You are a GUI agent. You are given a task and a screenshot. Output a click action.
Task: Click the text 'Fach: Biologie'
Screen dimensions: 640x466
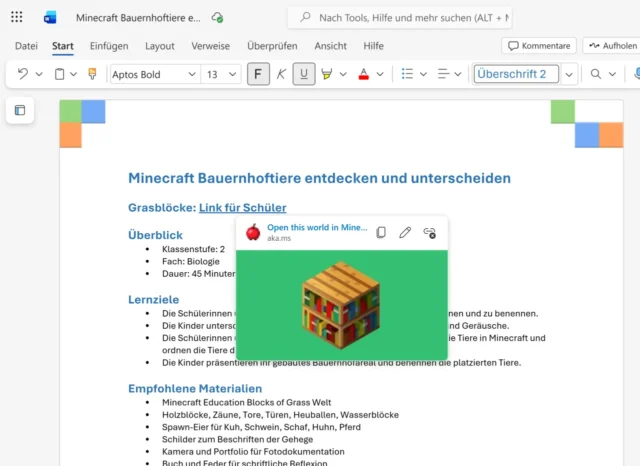click(191, 261)
